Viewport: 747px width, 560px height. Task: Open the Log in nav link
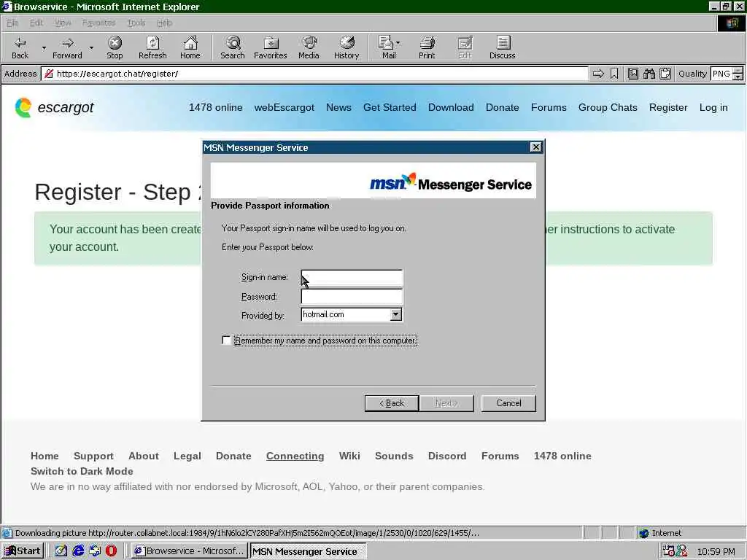pos(713,108)
